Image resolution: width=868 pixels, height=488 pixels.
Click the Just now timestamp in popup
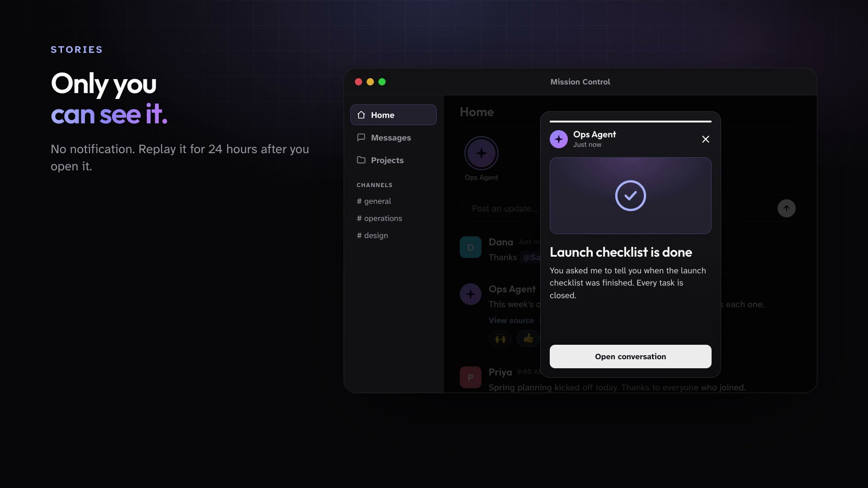587,145
